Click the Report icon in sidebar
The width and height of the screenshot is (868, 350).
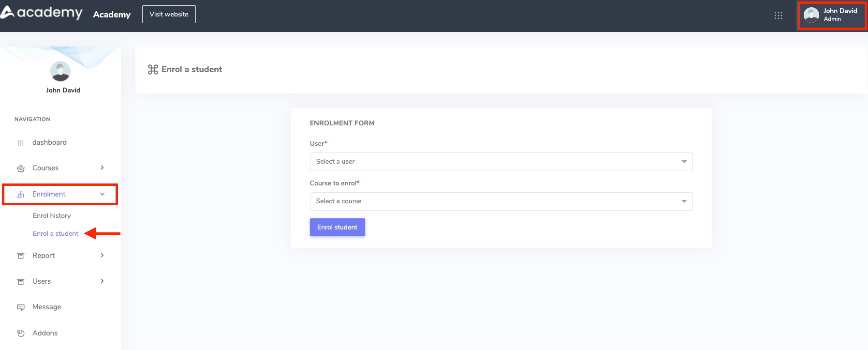click(21, 256)
